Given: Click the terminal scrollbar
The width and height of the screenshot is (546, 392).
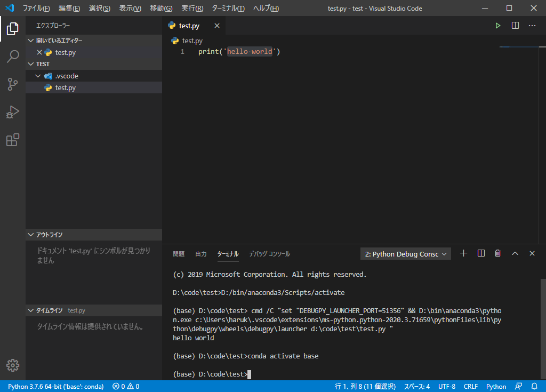Looking at the screenshot, I should point(543,329).
